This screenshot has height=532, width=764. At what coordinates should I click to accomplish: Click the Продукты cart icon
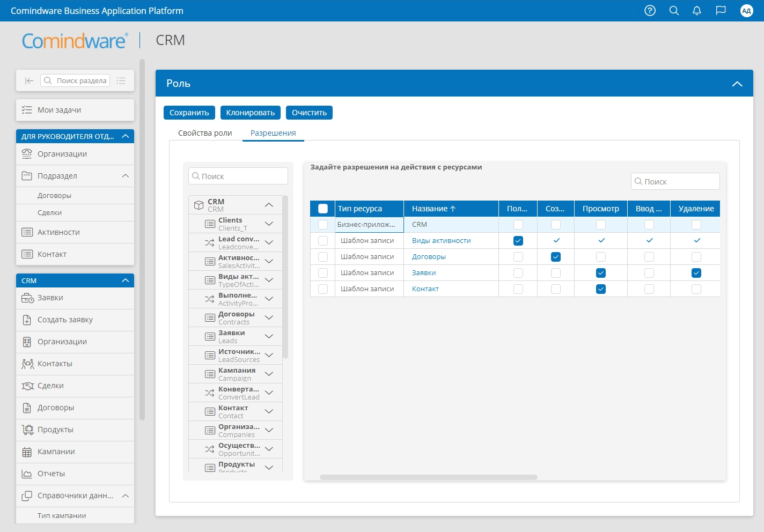click(x=27, y=430)
